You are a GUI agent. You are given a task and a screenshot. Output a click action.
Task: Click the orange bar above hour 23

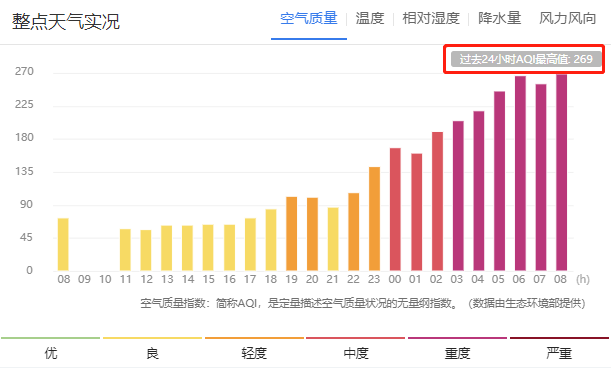point(374,219)
